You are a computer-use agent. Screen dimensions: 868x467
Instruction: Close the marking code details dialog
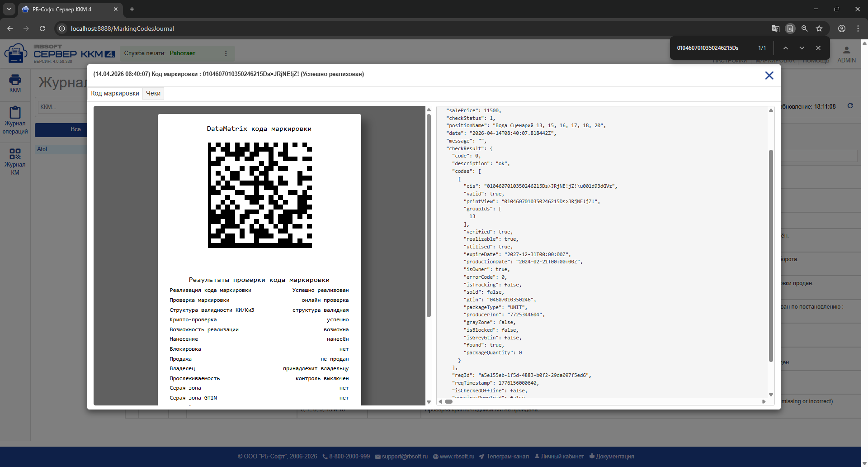769,76
